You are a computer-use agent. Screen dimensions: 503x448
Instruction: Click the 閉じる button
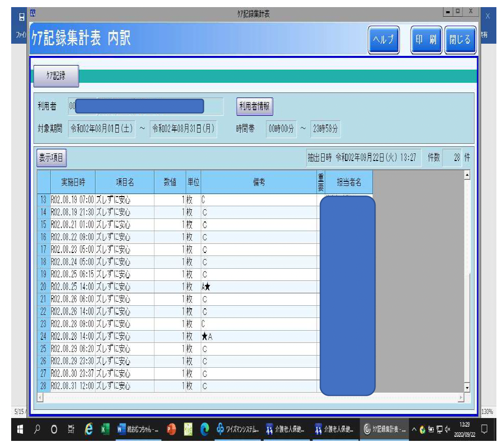(460, 40)
